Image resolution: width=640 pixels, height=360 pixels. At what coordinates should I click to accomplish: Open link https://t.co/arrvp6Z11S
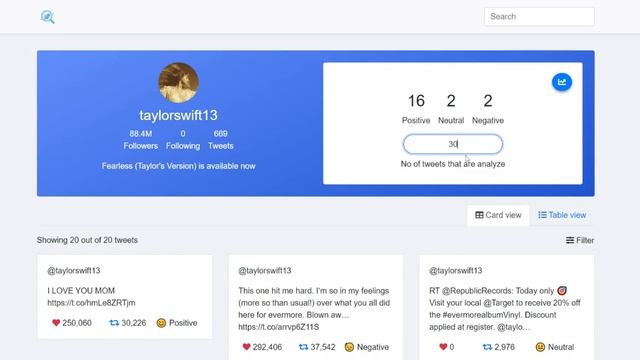click(279, 327)
